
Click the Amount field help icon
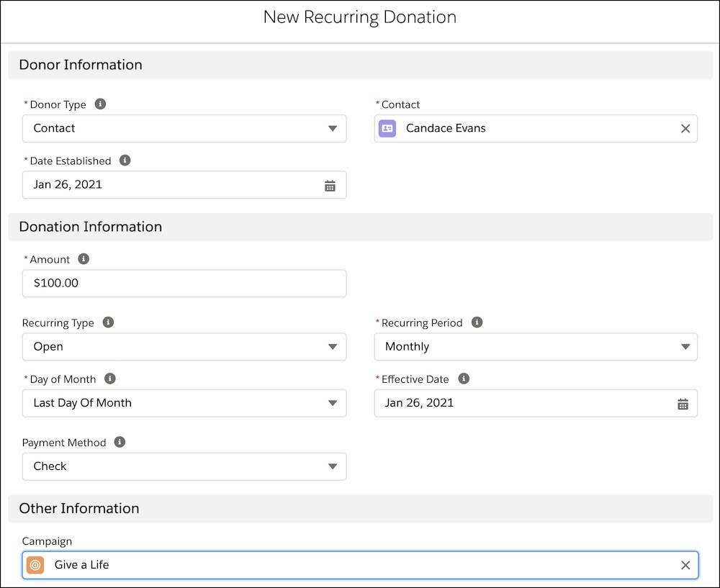tap(84, 258)
